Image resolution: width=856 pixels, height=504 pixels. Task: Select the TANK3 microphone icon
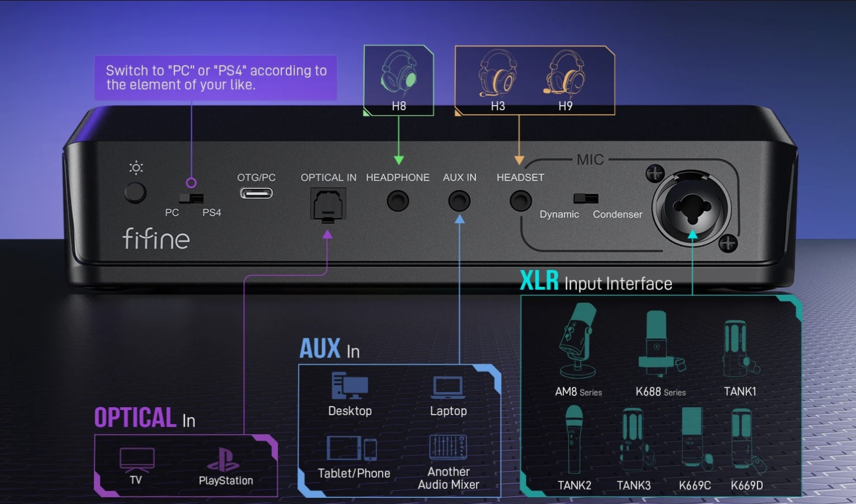(x=637, y=440)
